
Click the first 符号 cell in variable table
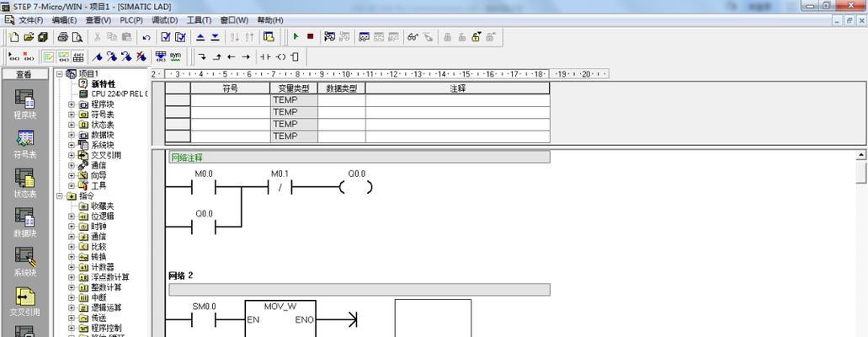click(230, 100)
